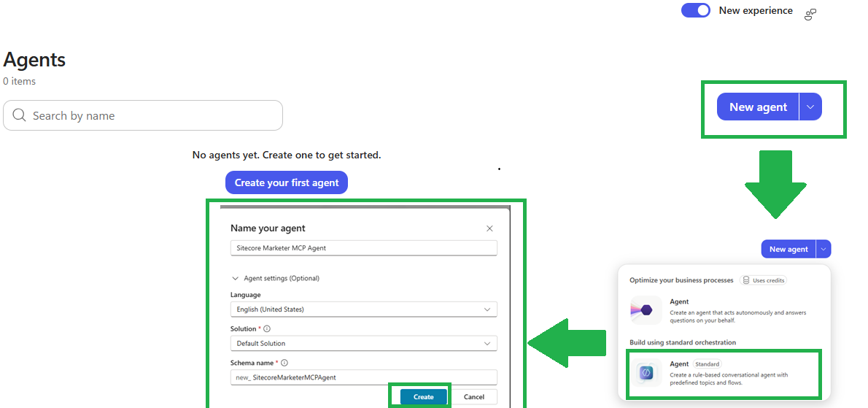Click No agents yet message text
This screenshot has height=408, width=868.
(286, 155)
